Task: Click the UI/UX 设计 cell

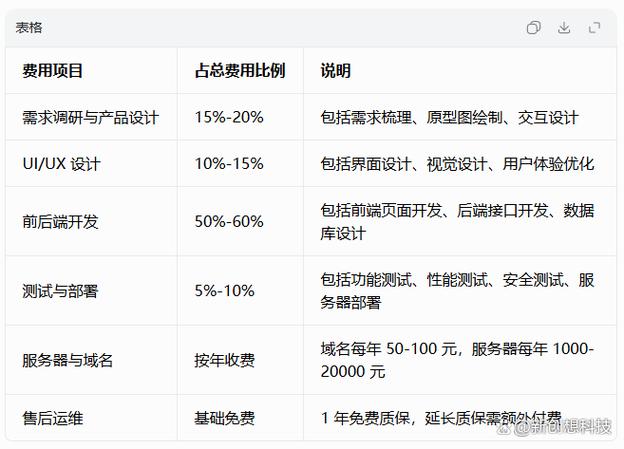Action: tap(92, 163)
